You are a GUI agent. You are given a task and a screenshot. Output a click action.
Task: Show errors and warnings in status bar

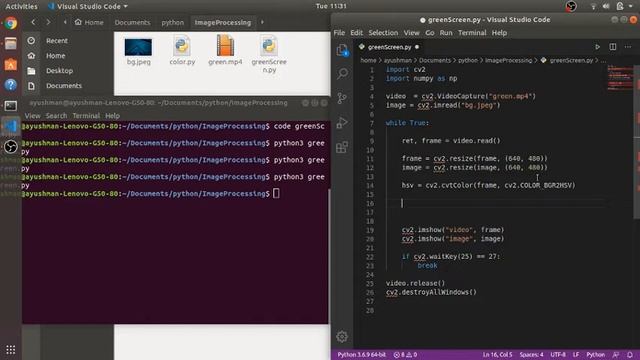[x=405, y=355]
